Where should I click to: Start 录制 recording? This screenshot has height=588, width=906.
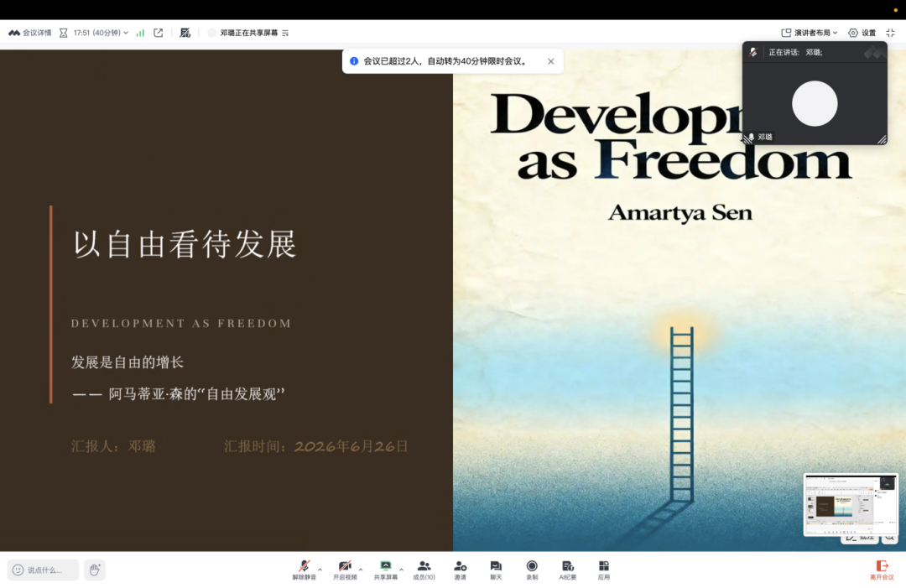[x=532, y=570]
